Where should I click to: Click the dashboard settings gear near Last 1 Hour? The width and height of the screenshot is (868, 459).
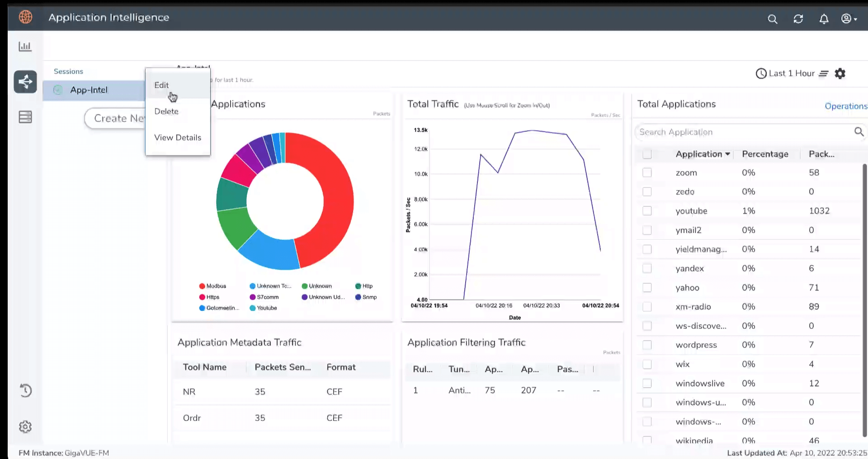(x=840, y=74)
